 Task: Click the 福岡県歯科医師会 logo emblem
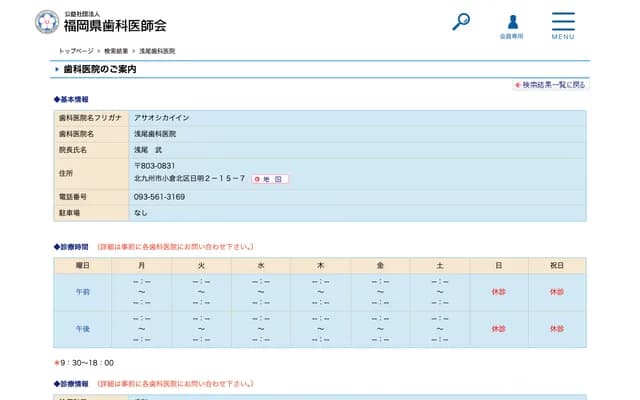pos(47,21)
